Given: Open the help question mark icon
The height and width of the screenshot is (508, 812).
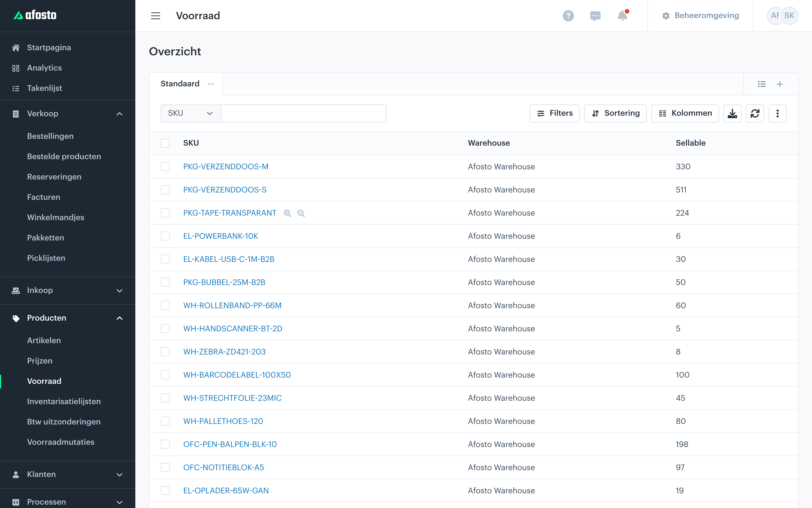Looking at the screenshot, I should pos(568,16).
